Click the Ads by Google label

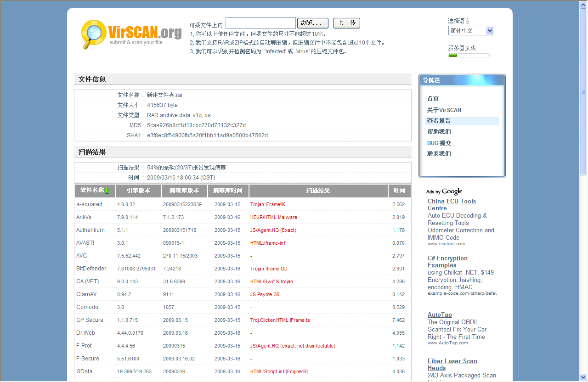[x=444, y=191]
